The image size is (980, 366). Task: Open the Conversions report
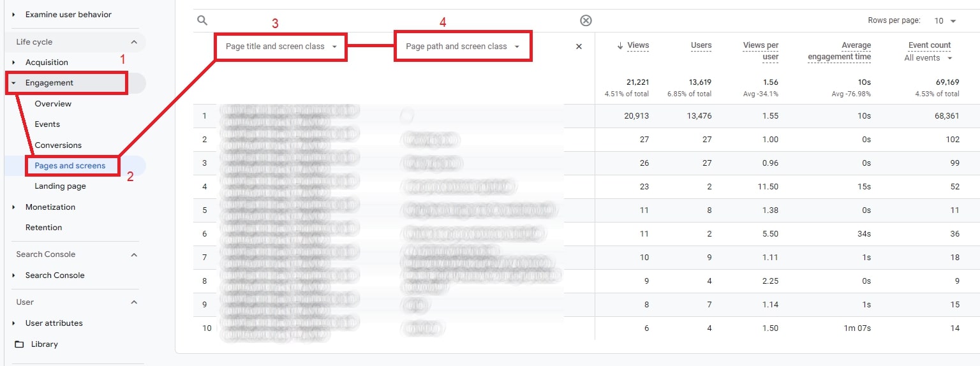(x=58, y=145)
